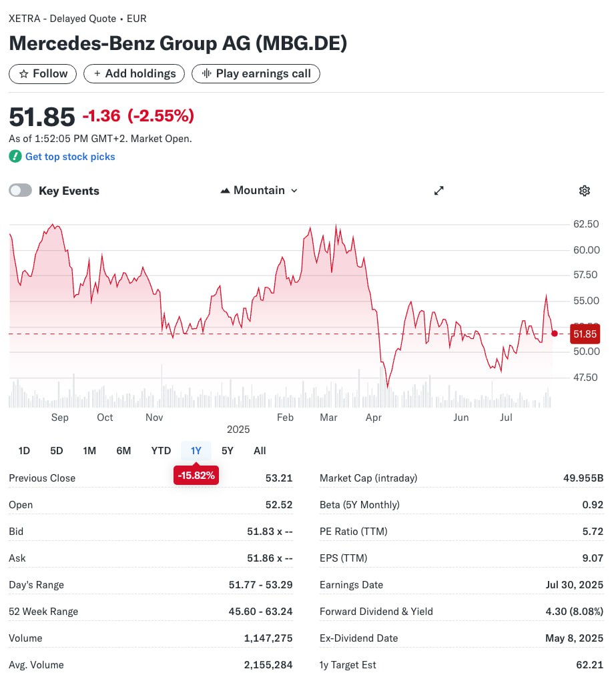This screenshot has width=616, height=685.
Task: Click the Market Cap (intraday) label
Action: coord(368,478)
